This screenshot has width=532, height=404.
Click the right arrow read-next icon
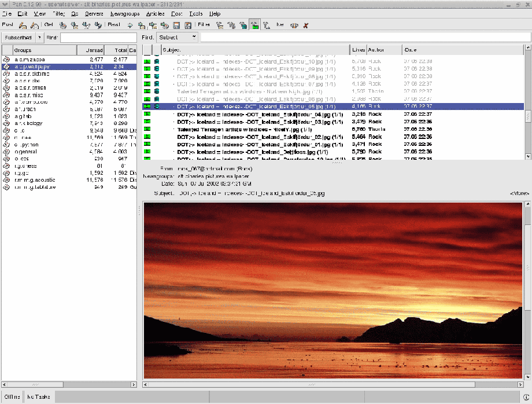(130, 25)
